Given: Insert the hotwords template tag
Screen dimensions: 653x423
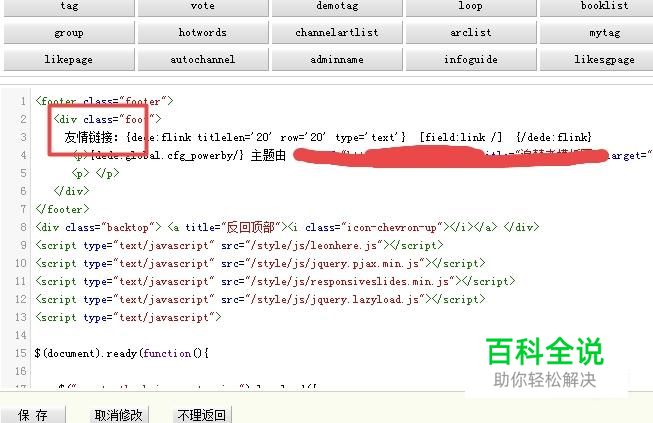Looking at the screenshot, I should tap(203, 32).
